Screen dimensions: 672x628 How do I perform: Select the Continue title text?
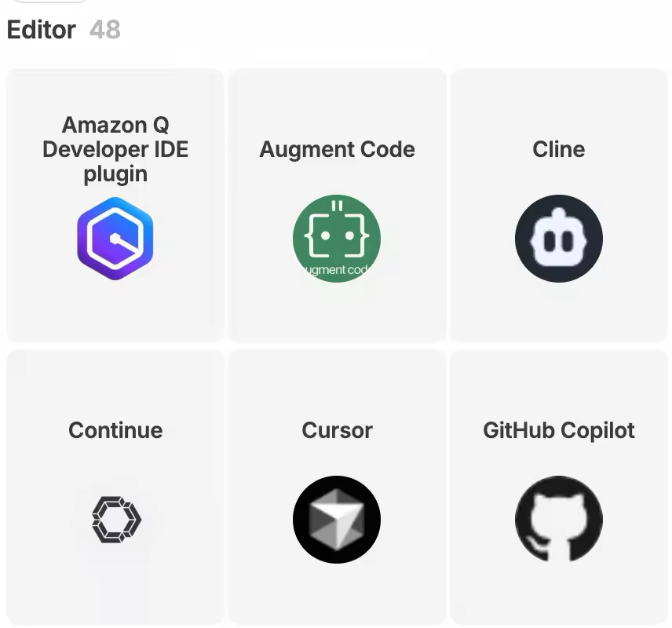115,430
